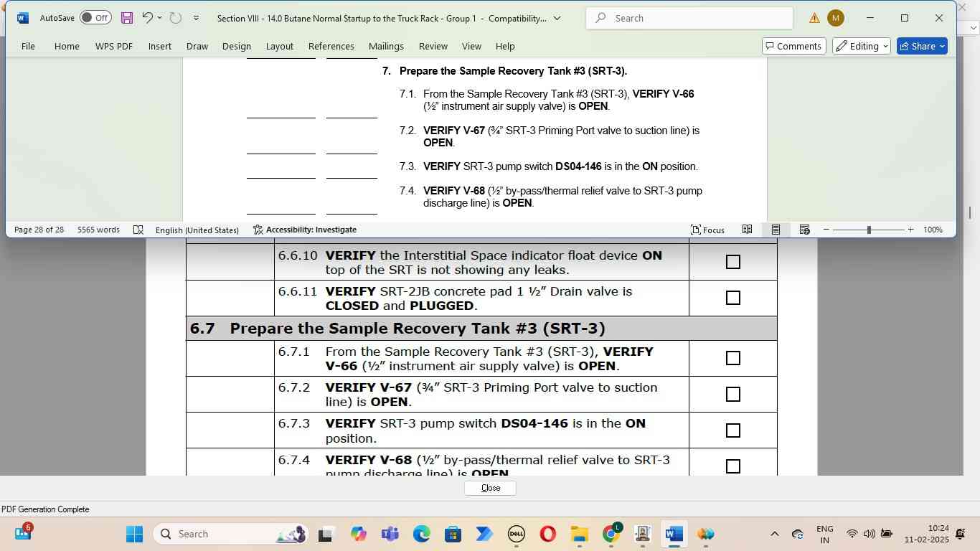Click the Word icon on the taskbar

[674, 534]
